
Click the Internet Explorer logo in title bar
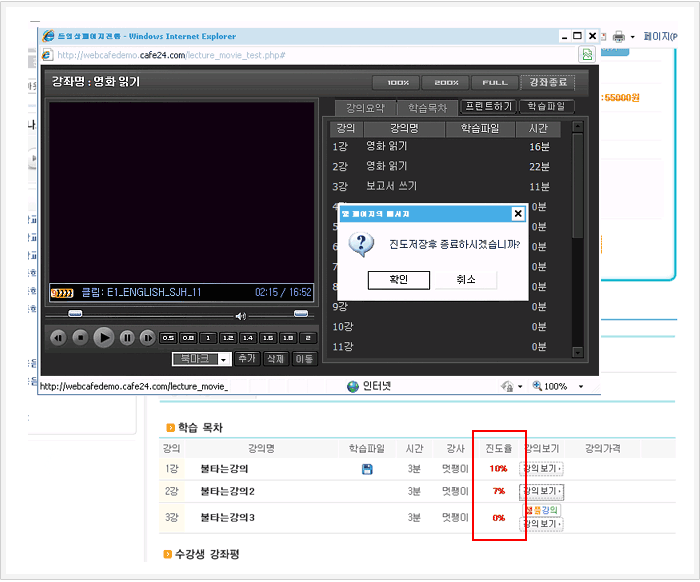click(x=48, y=36)
